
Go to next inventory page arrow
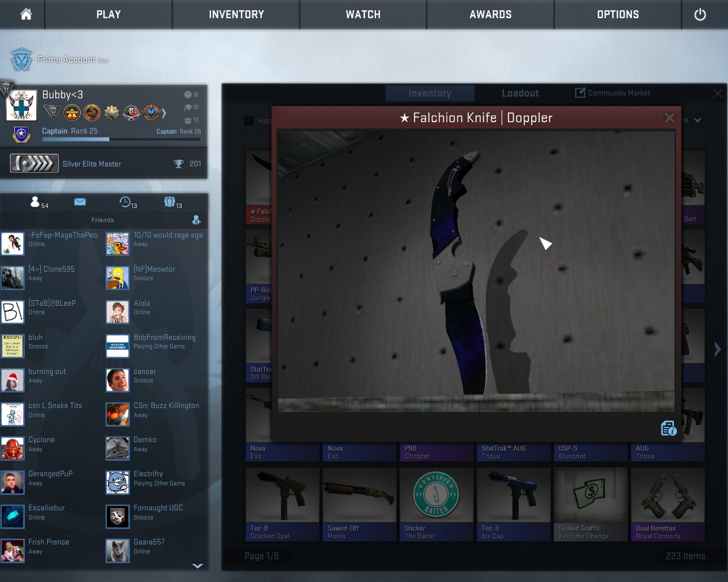[717, 349]
